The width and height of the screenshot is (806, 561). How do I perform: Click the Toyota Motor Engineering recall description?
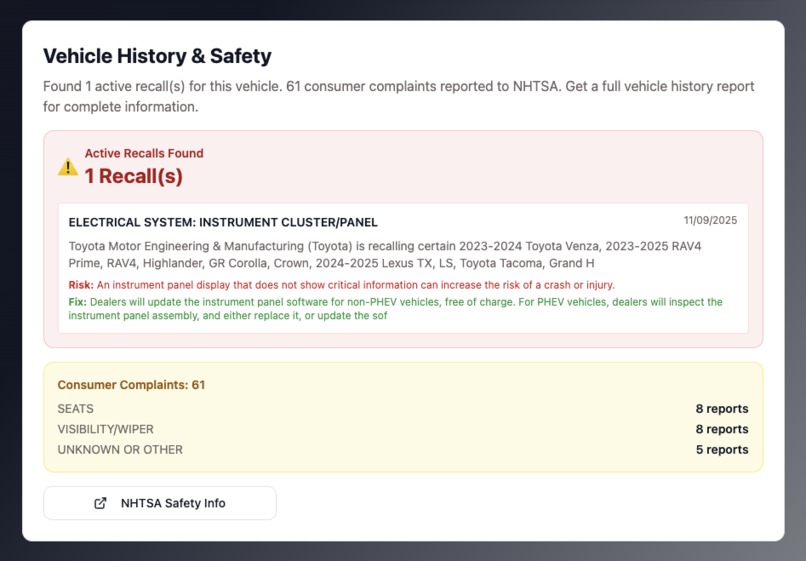pos(384,255)
